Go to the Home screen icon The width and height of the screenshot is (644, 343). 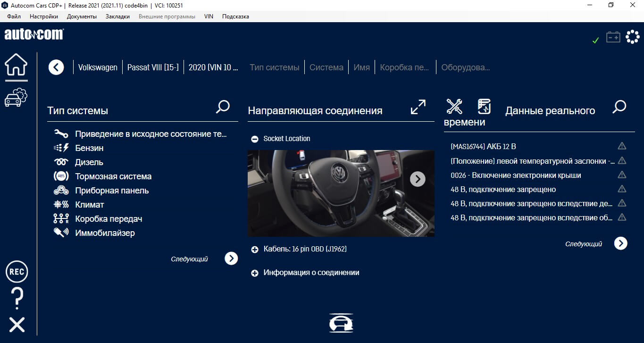17,65
